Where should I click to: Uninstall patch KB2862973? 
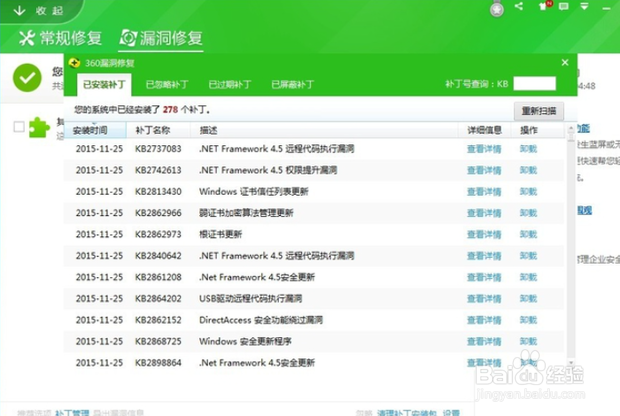(528, 234)
